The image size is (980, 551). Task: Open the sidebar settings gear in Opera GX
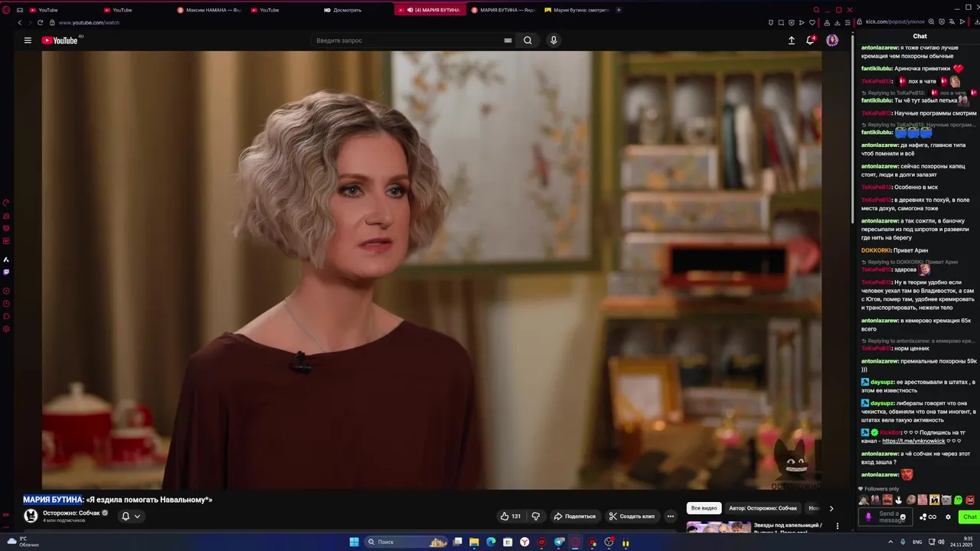6,329
